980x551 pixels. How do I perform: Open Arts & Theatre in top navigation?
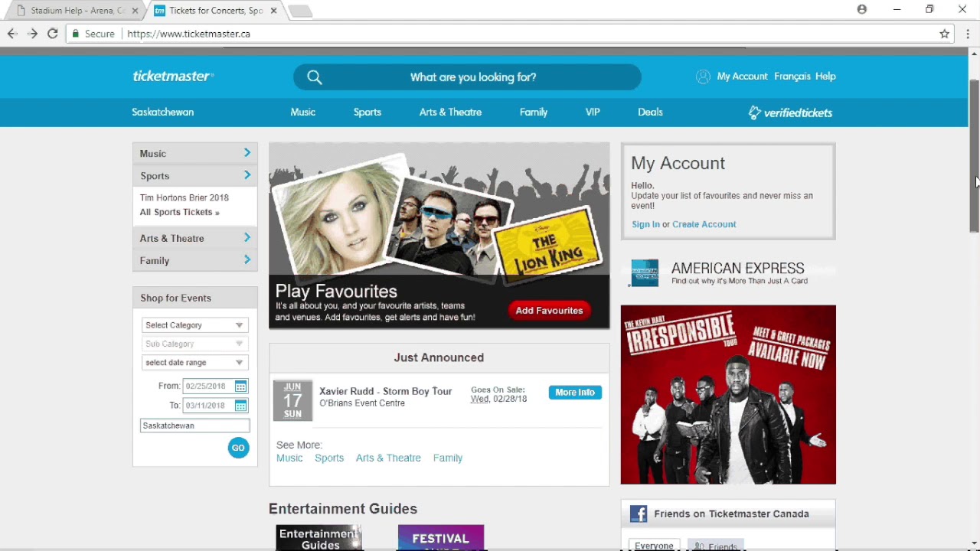point(450,112)
